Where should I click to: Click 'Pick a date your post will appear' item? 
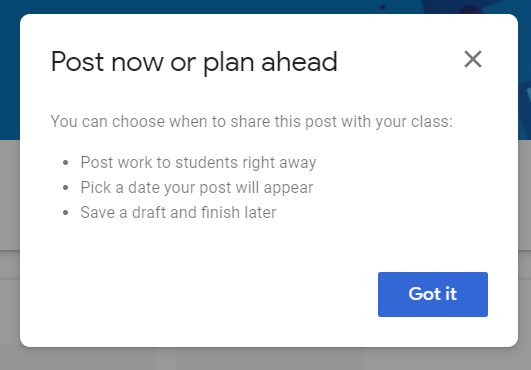[197, 188]
